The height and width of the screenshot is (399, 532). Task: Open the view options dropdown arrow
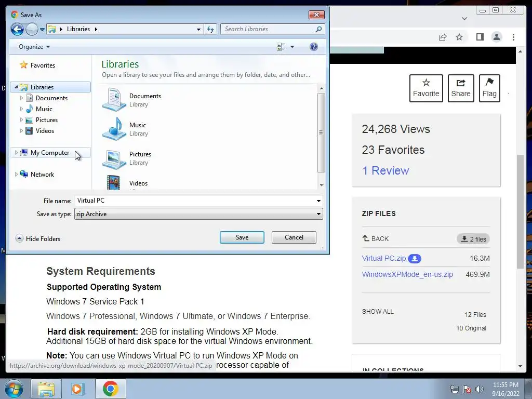coord(292,47)
